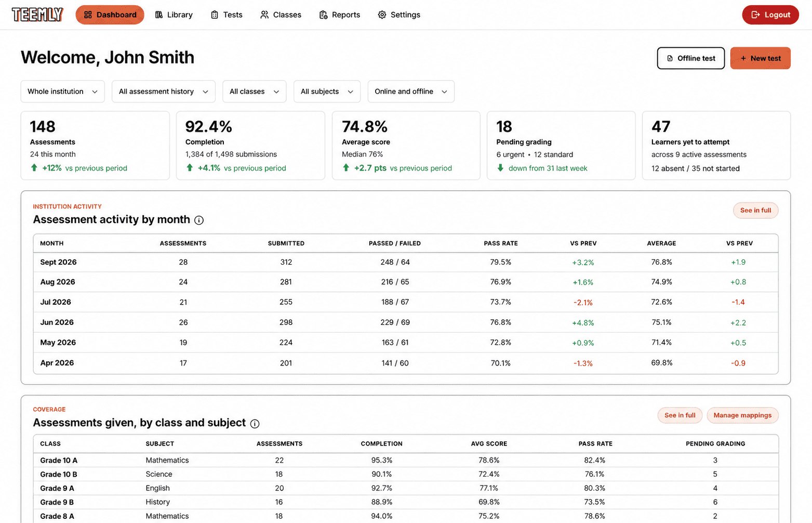Click the 82.4% pass rate for Grade 10 A
Image resolution: width=812 pixels, height=523 pixels.
pyautogui.click(x=595, y=461)
